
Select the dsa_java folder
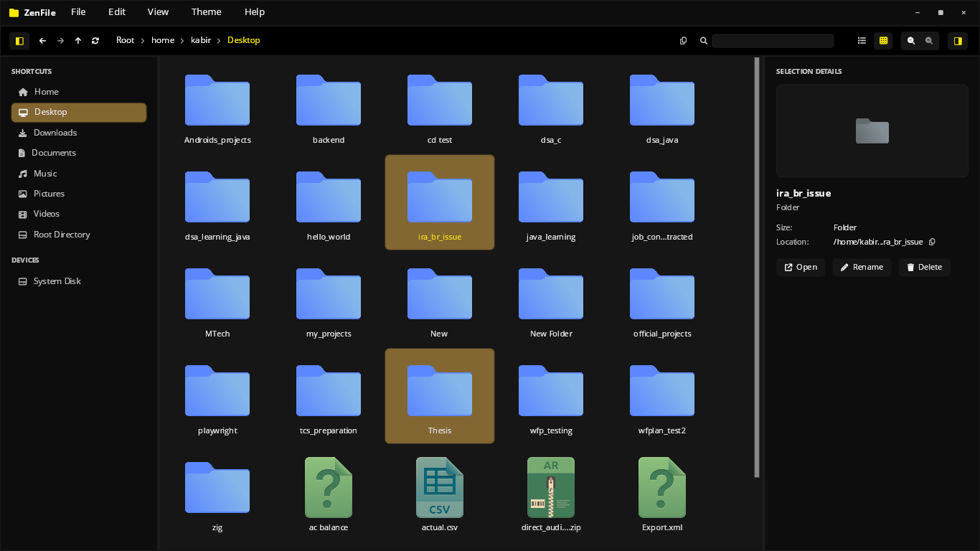tap(662, 106)
